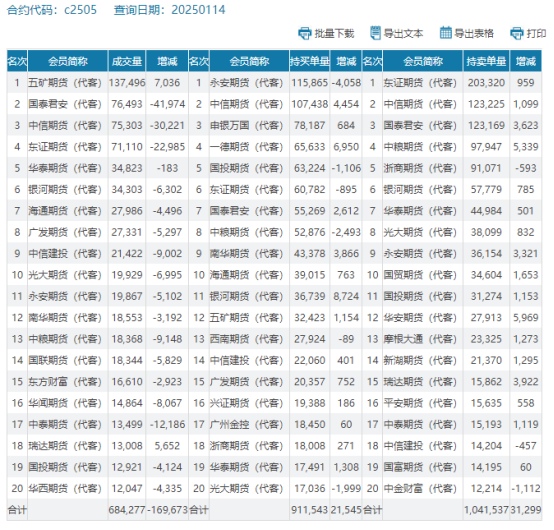The height and width of the screenshot is (530, 554).
Task: Click the contract code c2505 text
Action: 80,10
